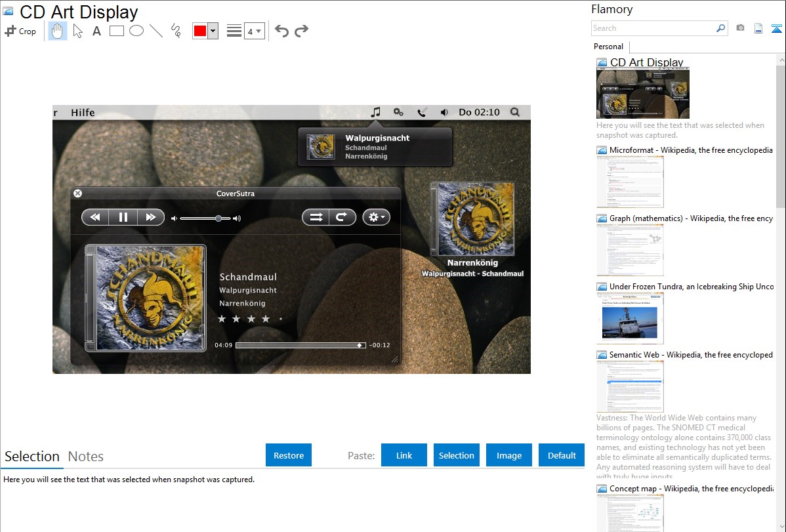Viewport: 786px width, 532px height.
Task: Select the arrow pointer tool
Action: pyautogui.click(x=77, y=31)
